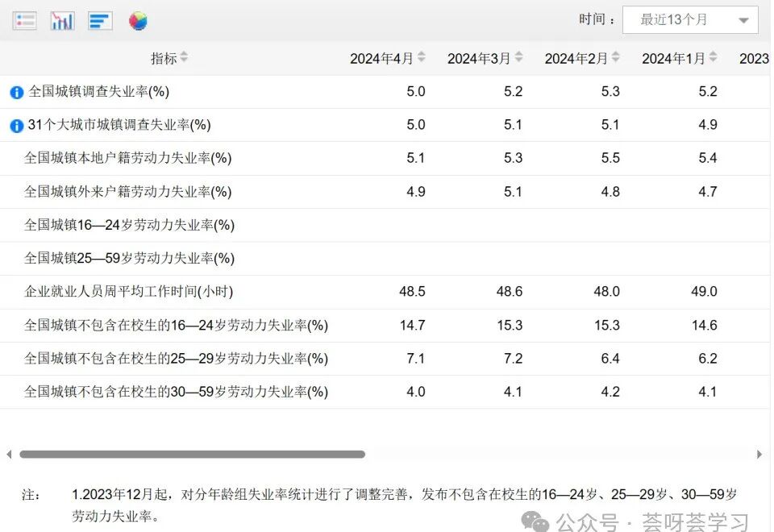
Task: Select 全国城镇16—24岁劳动力失业率(%) row label
Action: click(129, 225)
